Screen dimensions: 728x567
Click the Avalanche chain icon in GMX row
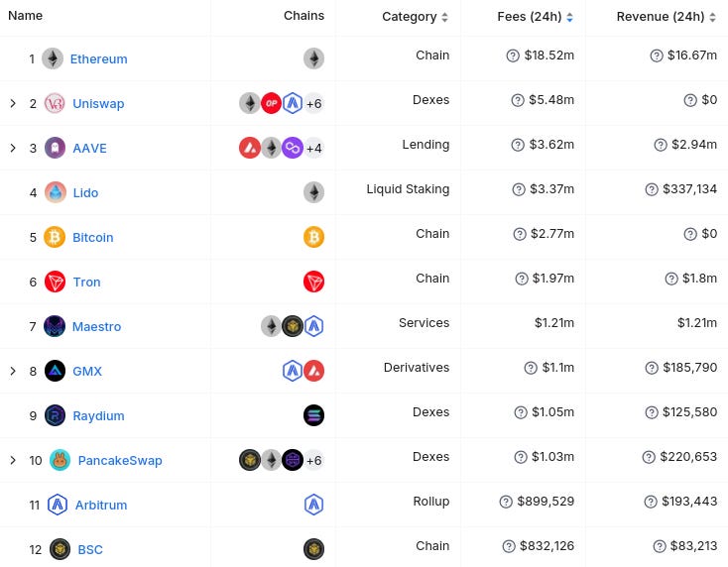(x=313, y=371)
